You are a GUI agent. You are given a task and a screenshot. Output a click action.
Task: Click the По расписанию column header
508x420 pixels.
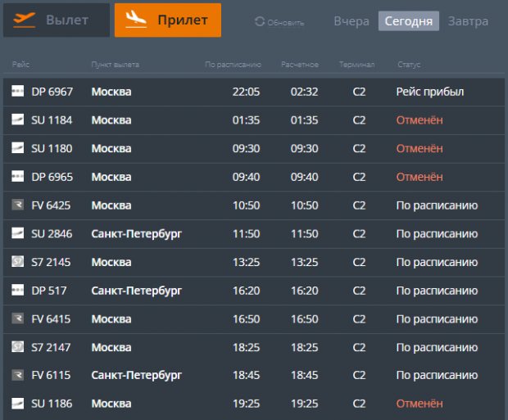pos(233,65)
